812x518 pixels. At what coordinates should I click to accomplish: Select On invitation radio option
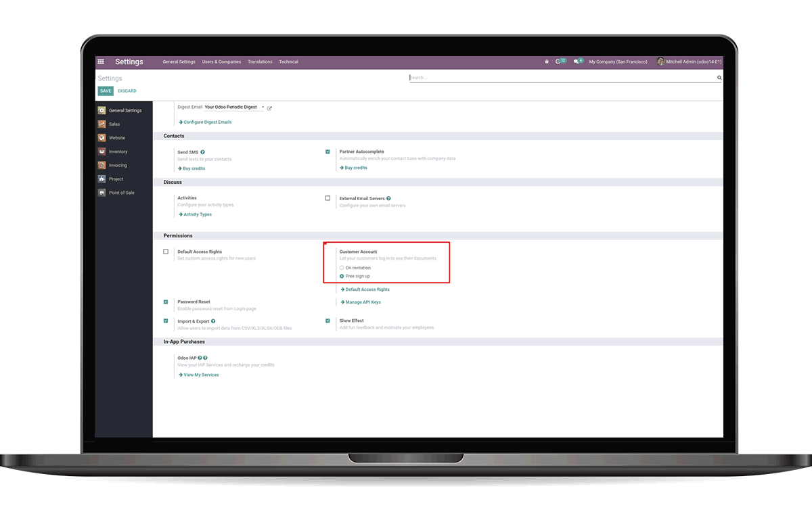342,268
